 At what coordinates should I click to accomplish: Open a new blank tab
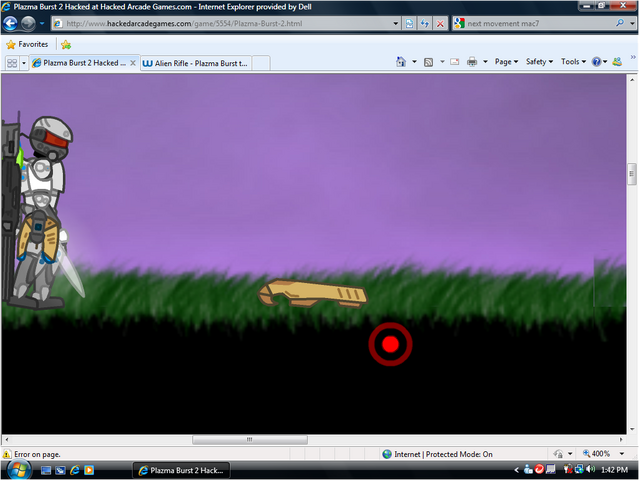tap(261, 64)
